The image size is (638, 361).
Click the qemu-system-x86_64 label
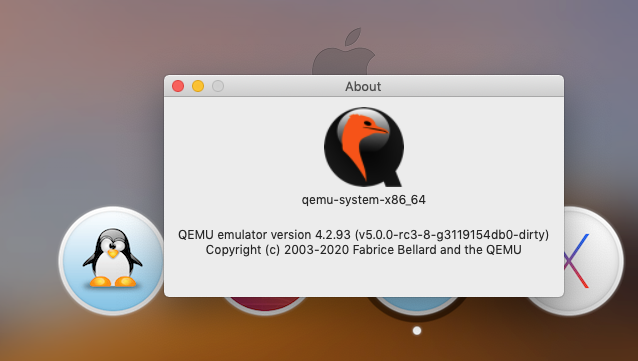coord(363,200)
